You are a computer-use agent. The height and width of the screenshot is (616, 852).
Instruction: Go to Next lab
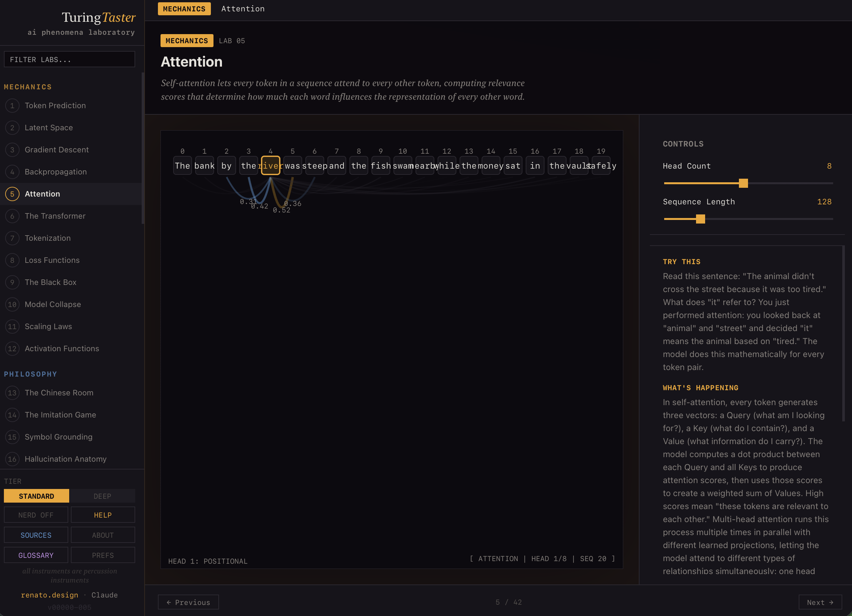(820, 602)
